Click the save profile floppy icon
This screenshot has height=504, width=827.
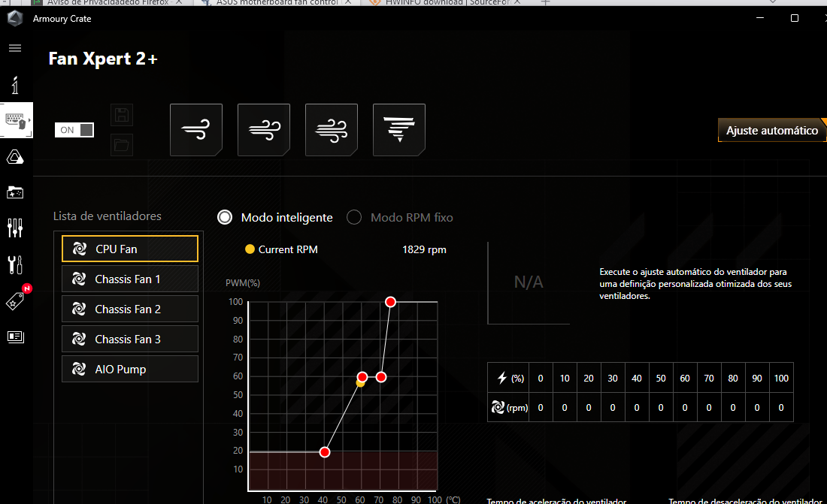pyautogui.click(x=122, y=115)
